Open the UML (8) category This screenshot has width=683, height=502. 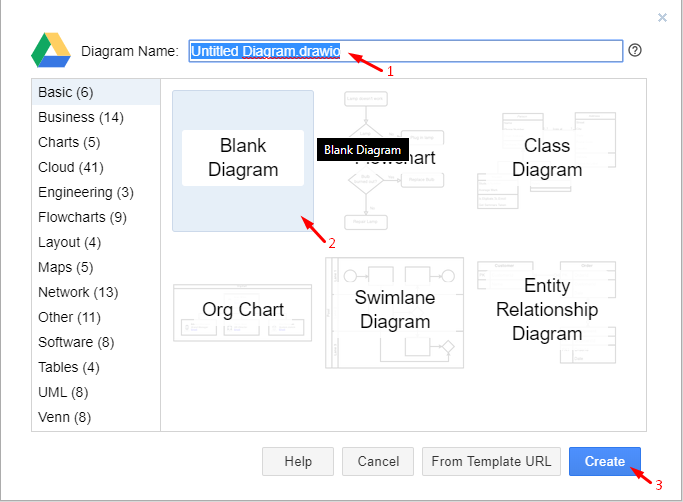click(63, 392)
